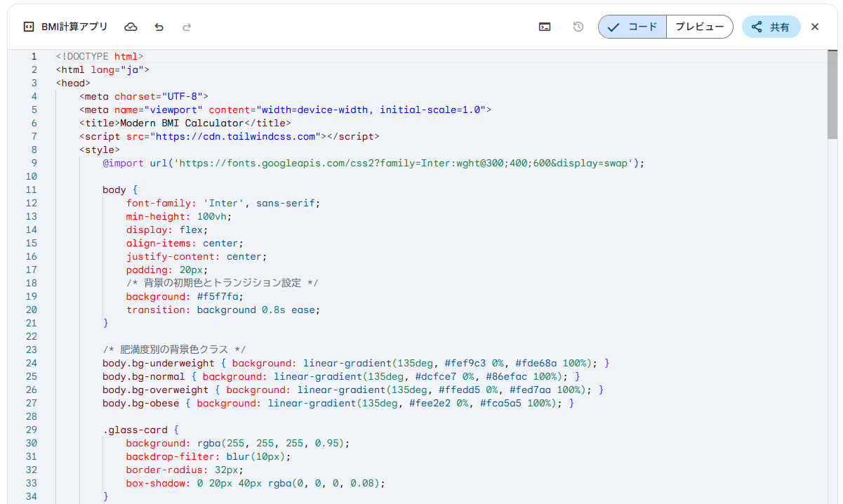Click the @import Google Fonts URL line
The height and width of the screenshot is (504, 843).
373,163
